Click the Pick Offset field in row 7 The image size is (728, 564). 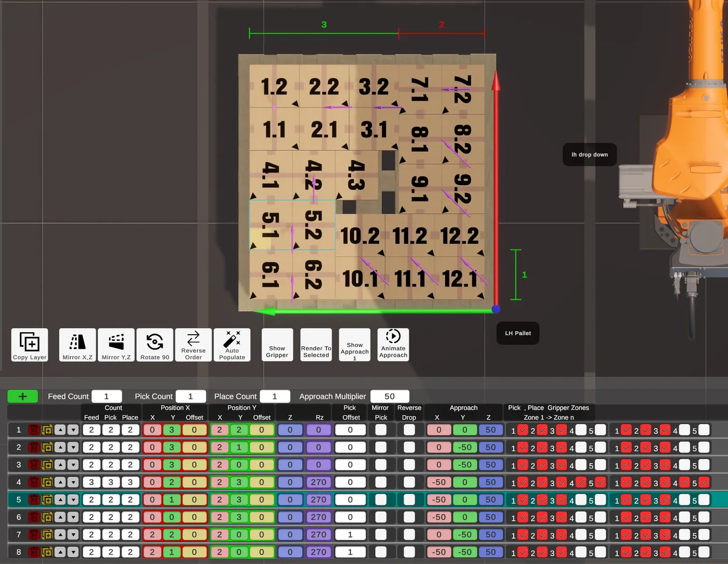click(x=350, y=534)
